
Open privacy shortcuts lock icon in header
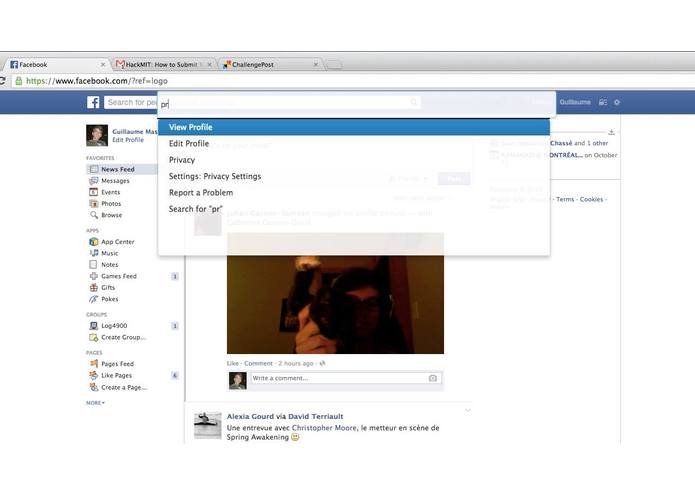tap(602, 102)
